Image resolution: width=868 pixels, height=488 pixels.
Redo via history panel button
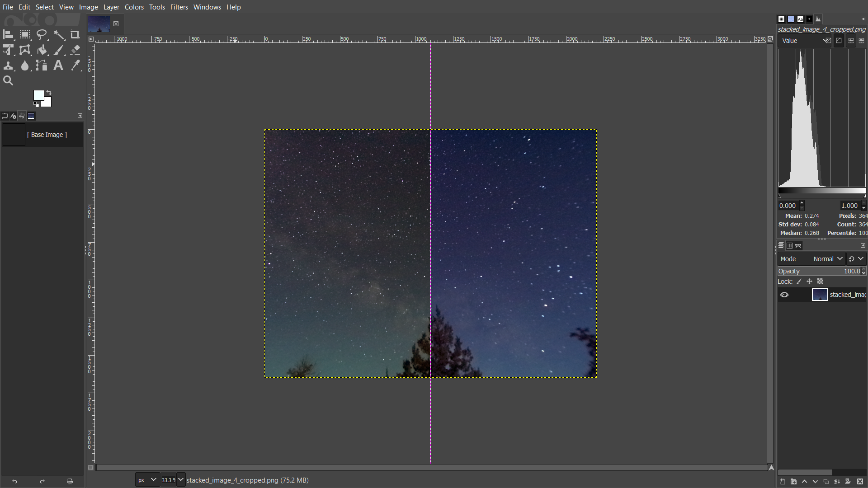click(x=42, y=481)
